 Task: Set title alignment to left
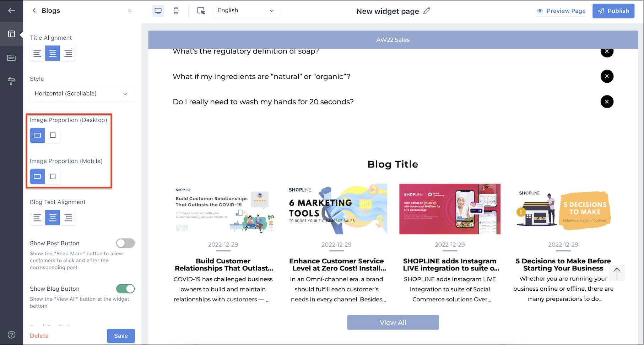tap(37, 53)
